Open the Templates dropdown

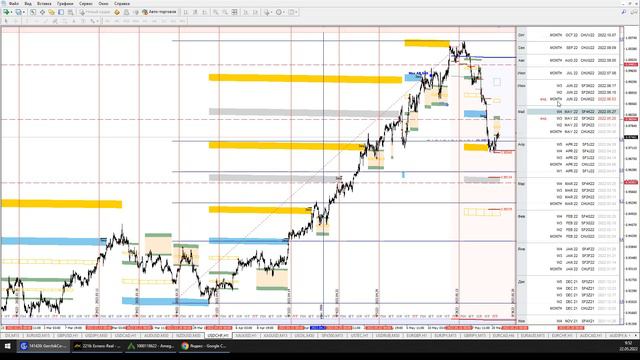[x=293, y=12]
